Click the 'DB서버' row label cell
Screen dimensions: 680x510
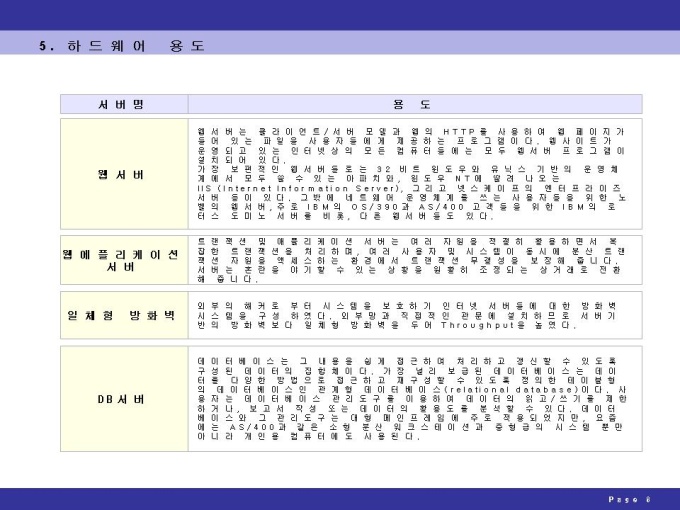tap(124, 399)
